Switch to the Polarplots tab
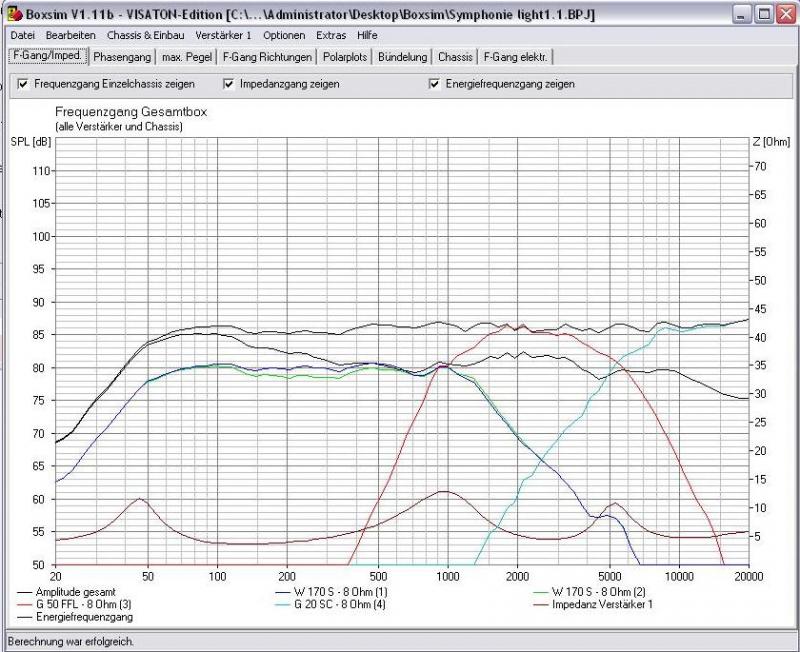The width and height of the screenshot is (800, 652). pos(345,57)
